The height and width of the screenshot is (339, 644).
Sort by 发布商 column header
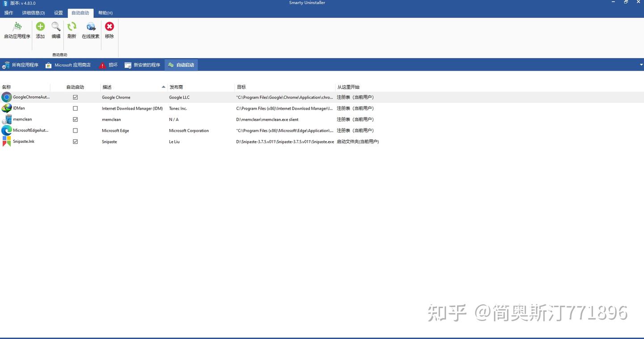(201, 87)
